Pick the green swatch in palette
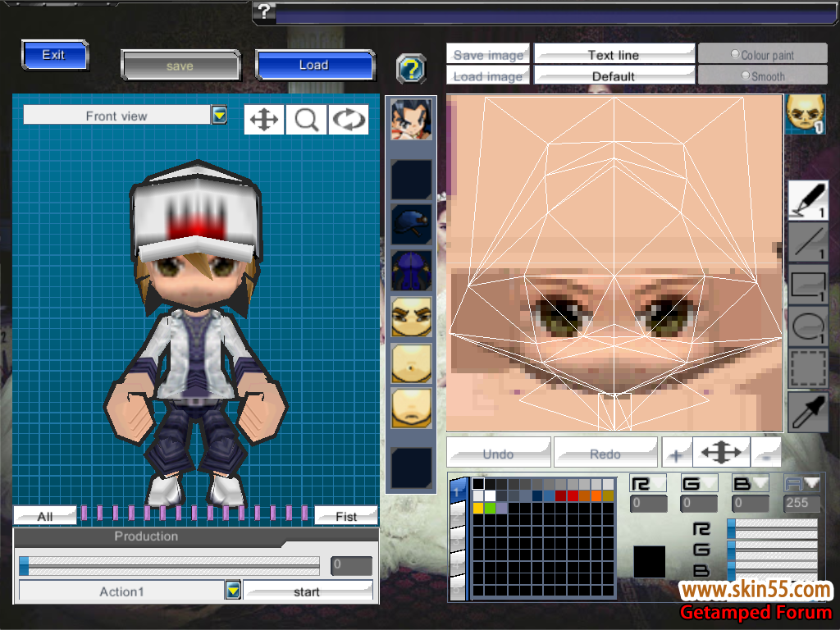This screenshot has height=630, width=840. tap(490, 508)
